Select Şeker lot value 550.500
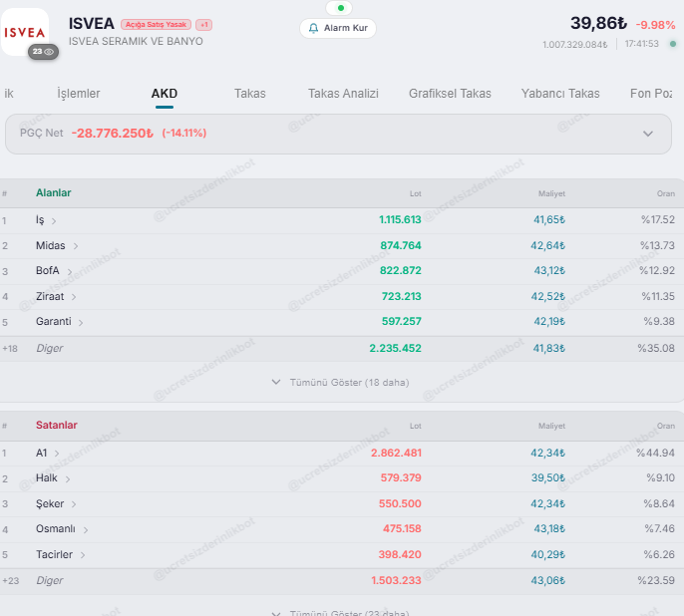The height and width of the screenshot is (616, 684). click(400, 503)
